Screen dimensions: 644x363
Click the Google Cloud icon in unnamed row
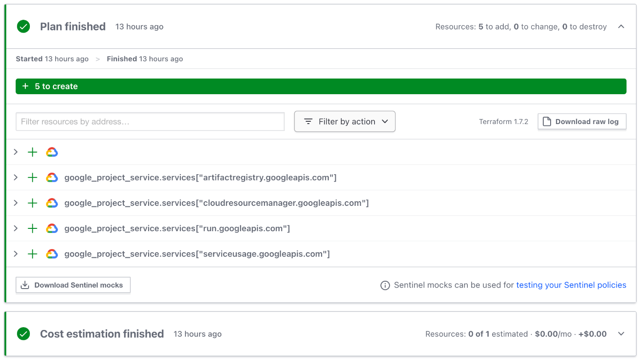(x=52, y=152)
